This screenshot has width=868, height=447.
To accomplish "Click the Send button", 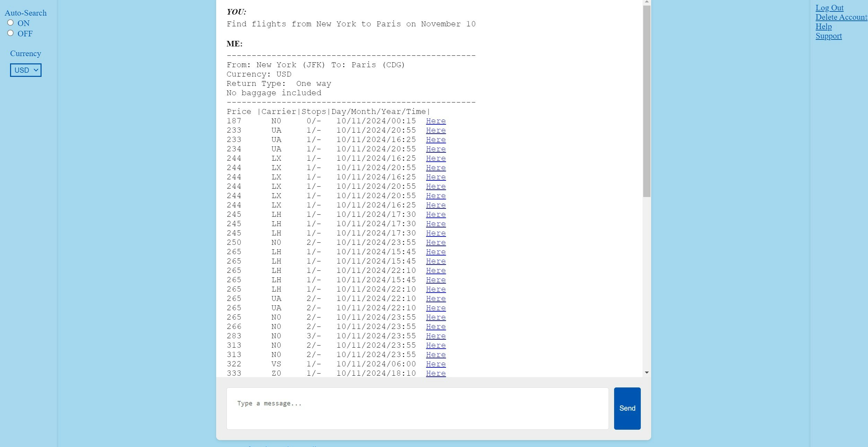I will click(x=627, y=408).
